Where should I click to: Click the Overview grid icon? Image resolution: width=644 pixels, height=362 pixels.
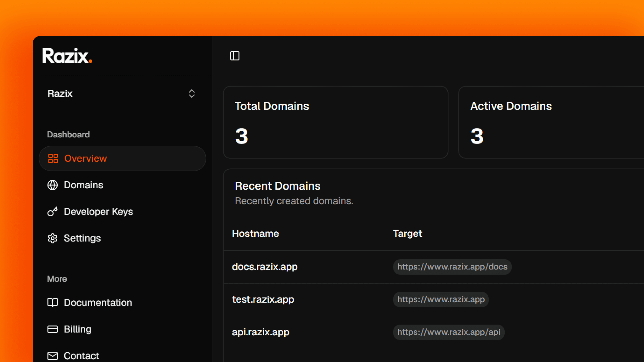point(53,158)
